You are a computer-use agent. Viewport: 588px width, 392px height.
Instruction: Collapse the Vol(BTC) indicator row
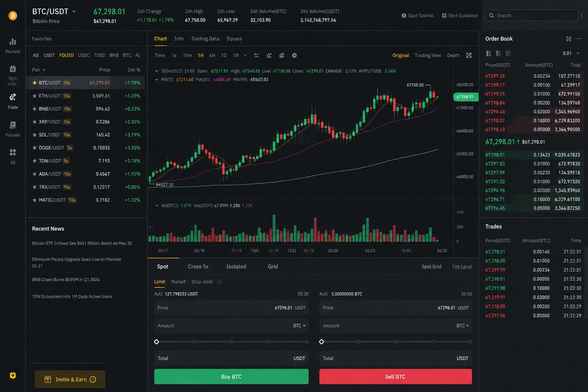[x=157, y=206]
